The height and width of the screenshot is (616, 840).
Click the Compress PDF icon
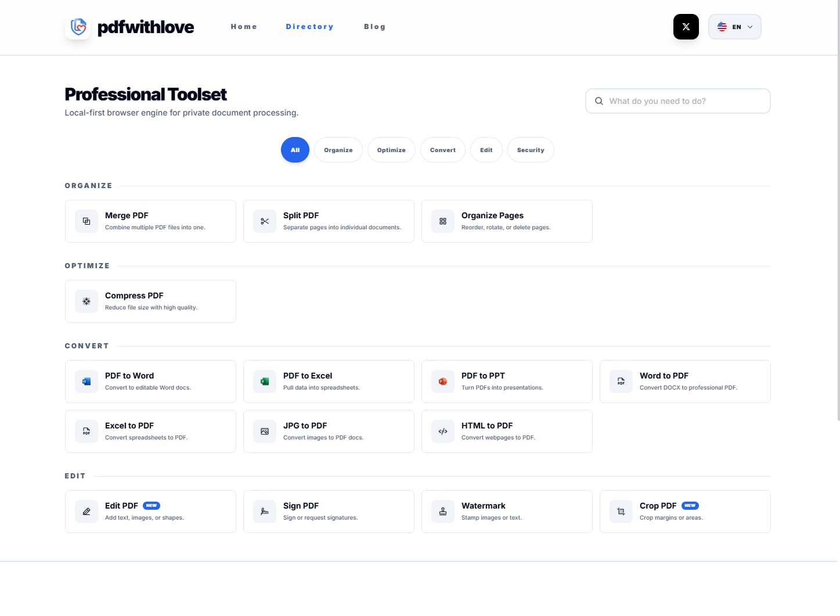pyautogui.click(x=86, y=301)
